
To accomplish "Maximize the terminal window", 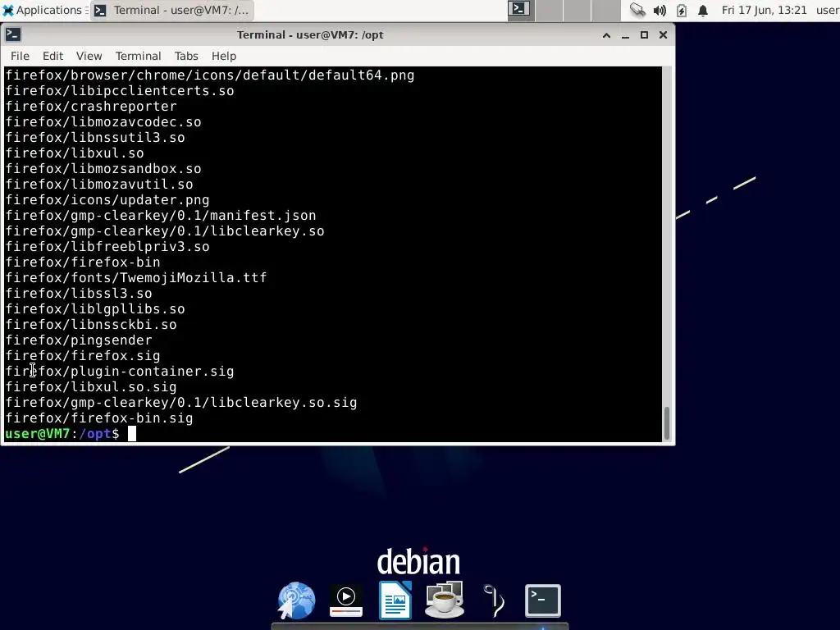I will pos(644,35).
